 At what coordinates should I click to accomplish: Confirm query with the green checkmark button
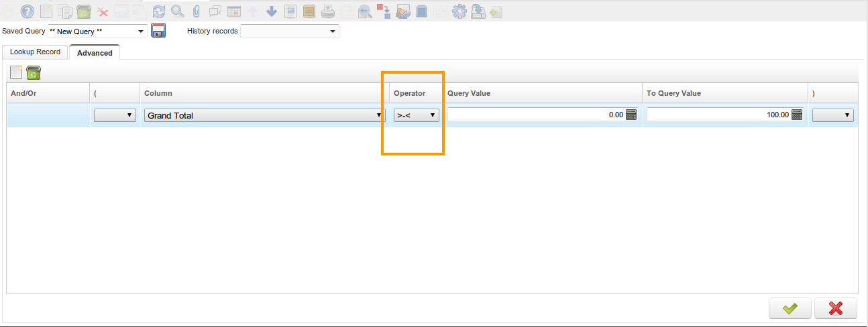[x=790, y=308]
